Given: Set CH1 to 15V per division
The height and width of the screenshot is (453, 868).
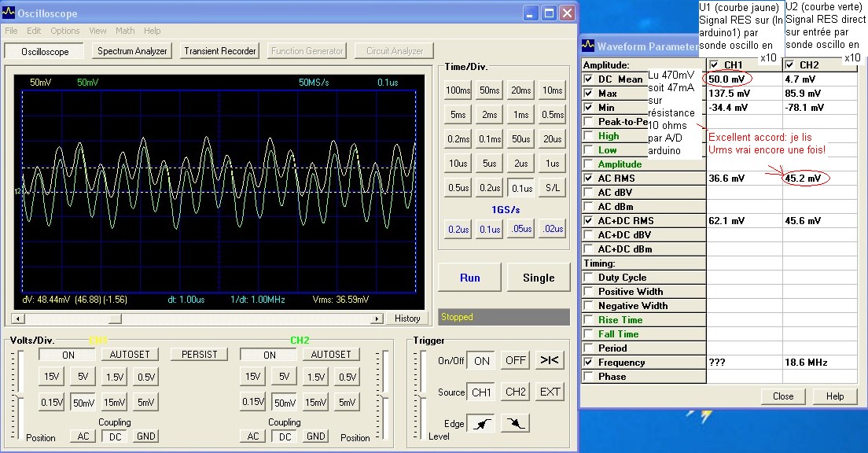Looking at the screenshot, I should (51, 377).
